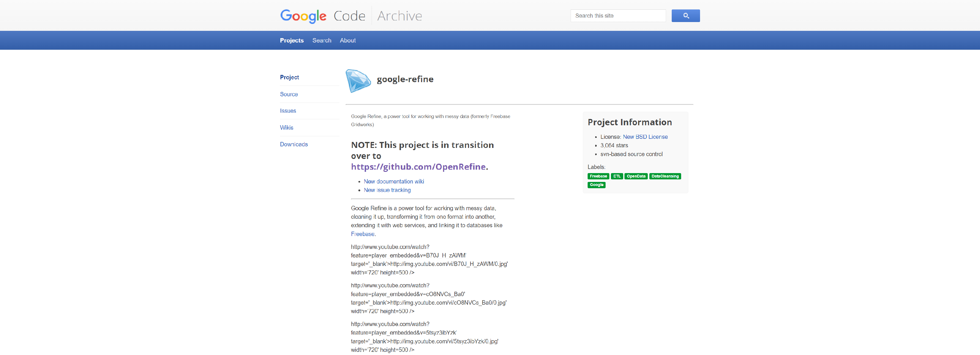
Task: Click the ETL label tag
Action: coord(616,176)
